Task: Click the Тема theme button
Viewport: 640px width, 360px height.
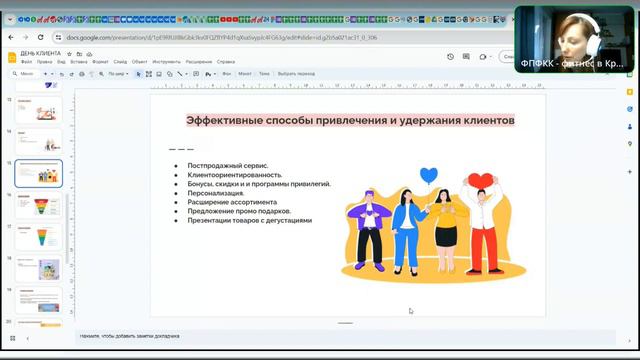Action: (x=264, y=74)
